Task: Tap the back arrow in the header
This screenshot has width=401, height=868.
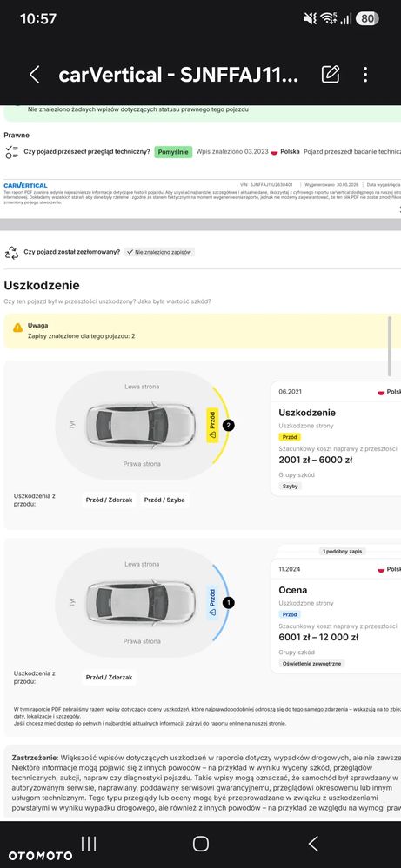Action: coord(34,75)
